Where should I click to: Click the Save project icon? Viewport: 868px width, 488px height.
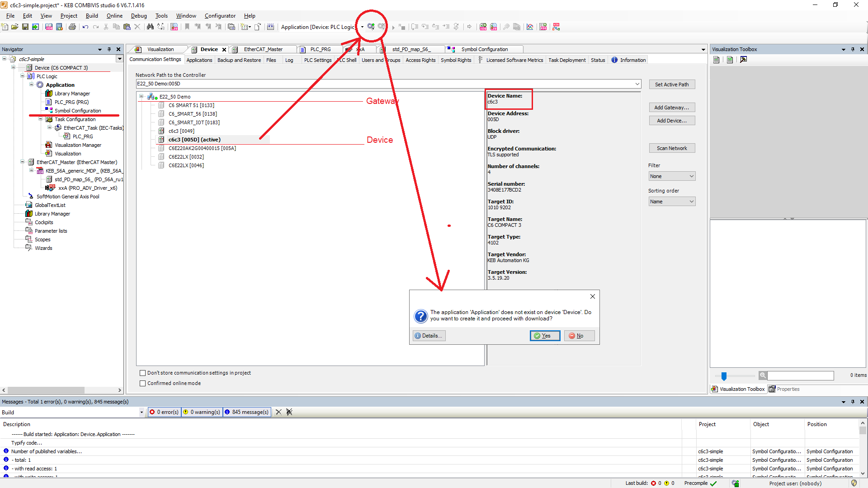click(25, 27)
